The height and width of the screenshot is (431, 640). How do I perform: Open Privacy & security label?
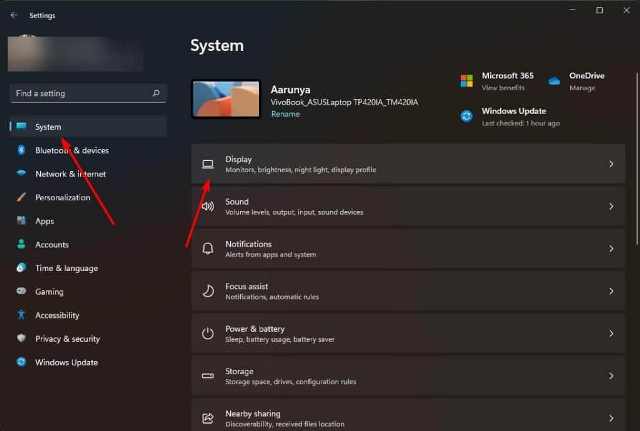point(67,339)
